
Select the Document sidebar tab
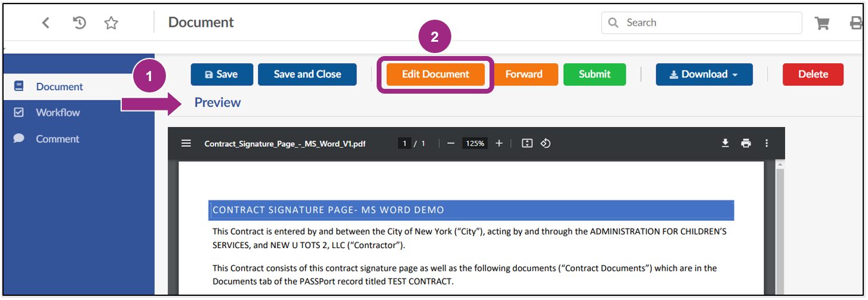[59, 87]
